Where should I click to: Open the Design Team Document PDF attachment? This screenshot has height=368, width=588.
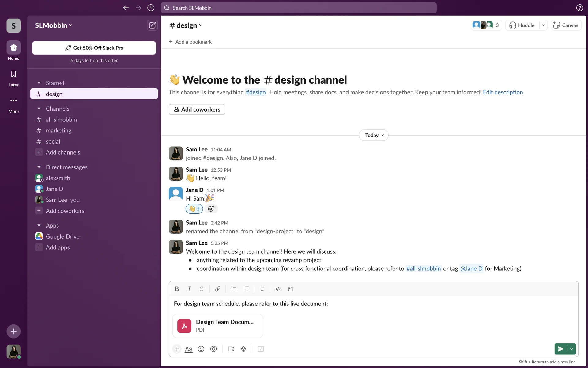point(218,326)
